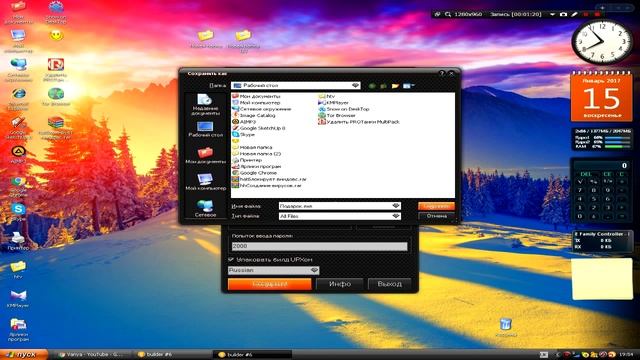Click the пуск Start button
The image size is (640, 360).
[x=24, y=354]
